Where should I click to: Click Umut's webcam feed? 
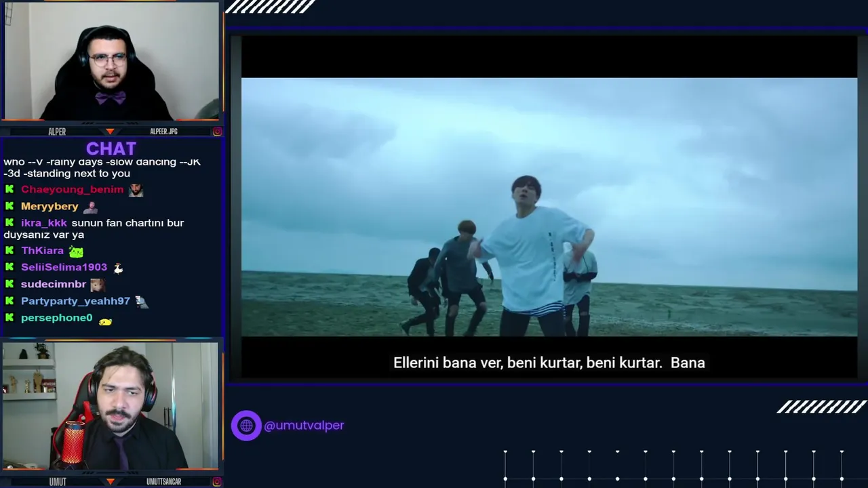coord(110,406)
